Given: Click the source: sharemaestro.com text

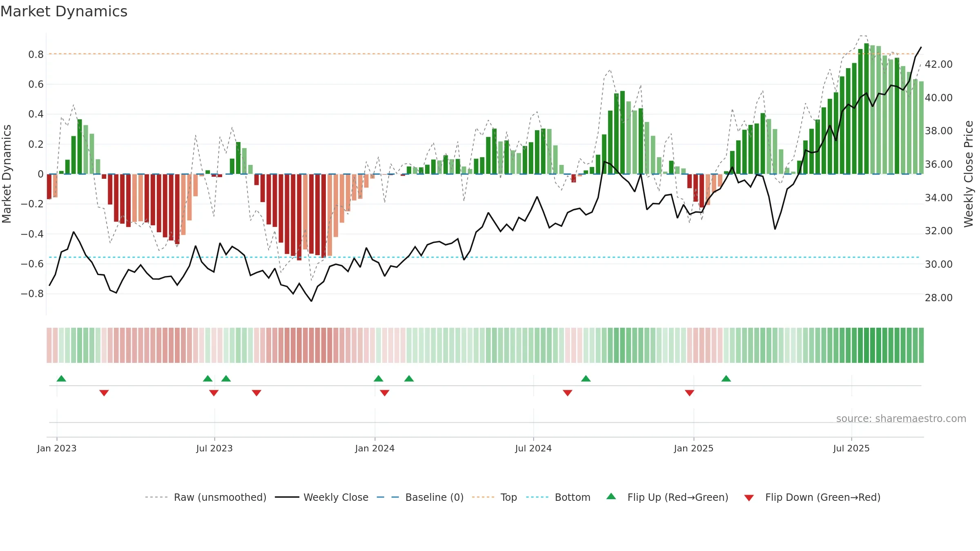Looking at the screenshot, I should click(901, 418).
